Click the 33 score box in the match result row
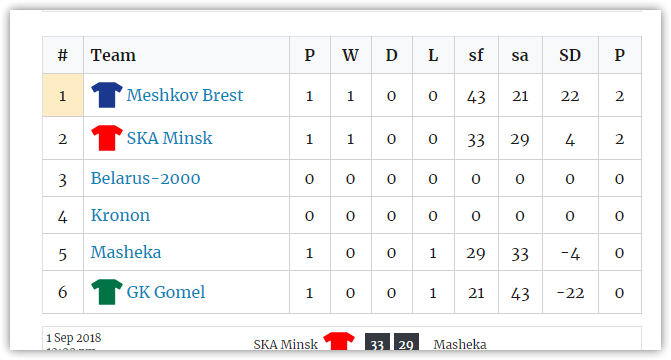The height and width of the screenshot is (360, 671). click(377, 342)
